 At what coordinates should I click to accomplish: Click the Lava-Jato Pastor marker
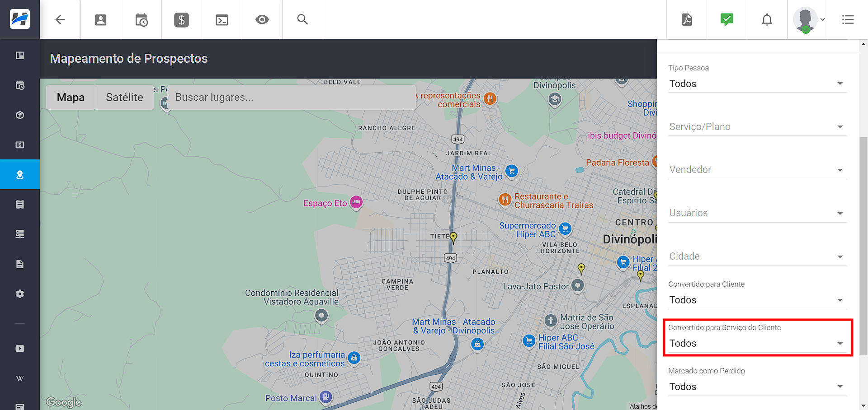coord(577,285)
